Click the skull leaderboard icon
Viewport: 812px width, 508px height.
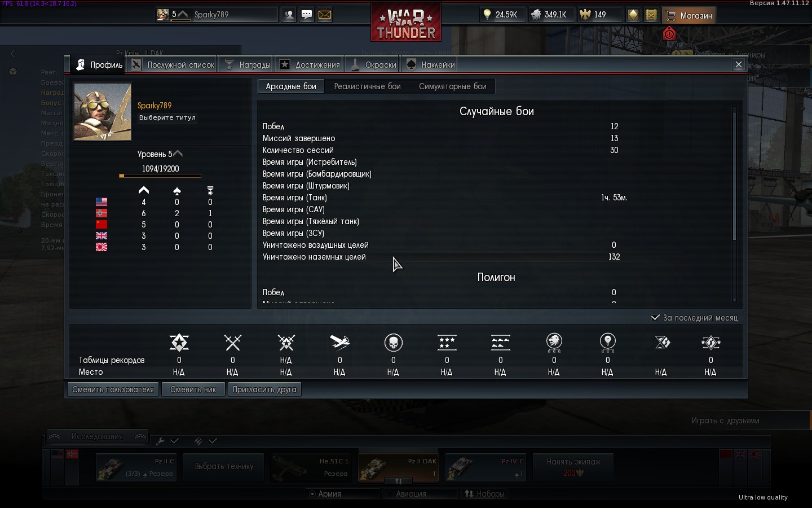393,342
